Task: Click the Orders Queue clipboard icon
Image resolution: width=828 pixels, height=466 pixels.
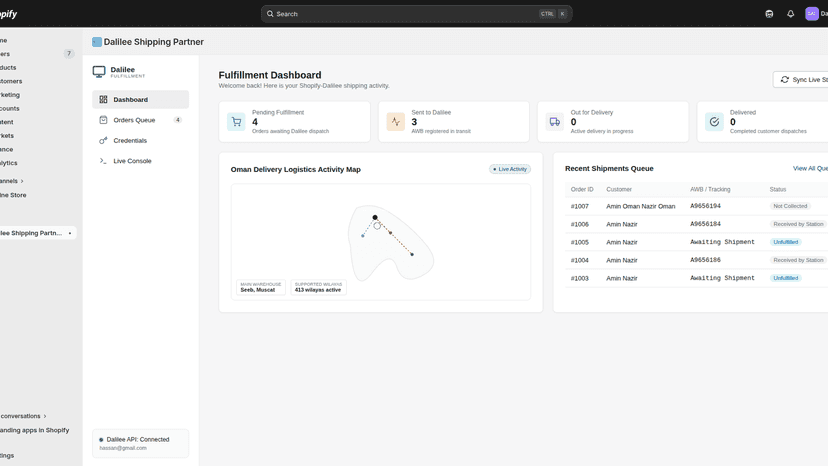Action: 104,120
